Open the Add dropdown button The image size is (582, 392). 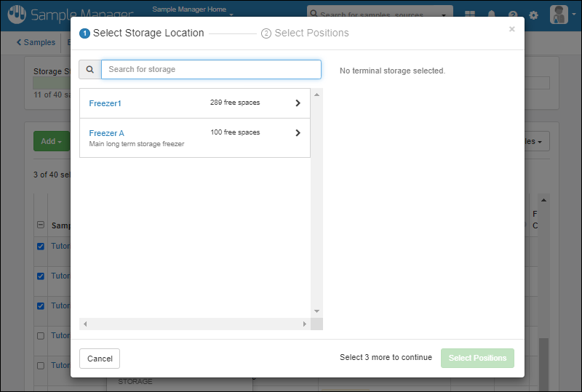[x=51, y=141]
